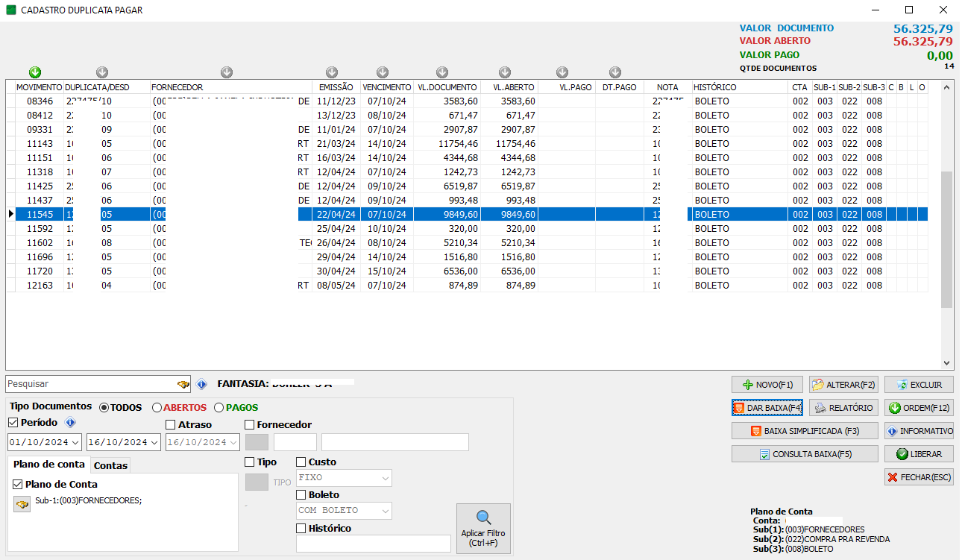This screenshot has height=560, width=962.
Task: Click the NOVO(F1) button
Action: pos(767,385)
